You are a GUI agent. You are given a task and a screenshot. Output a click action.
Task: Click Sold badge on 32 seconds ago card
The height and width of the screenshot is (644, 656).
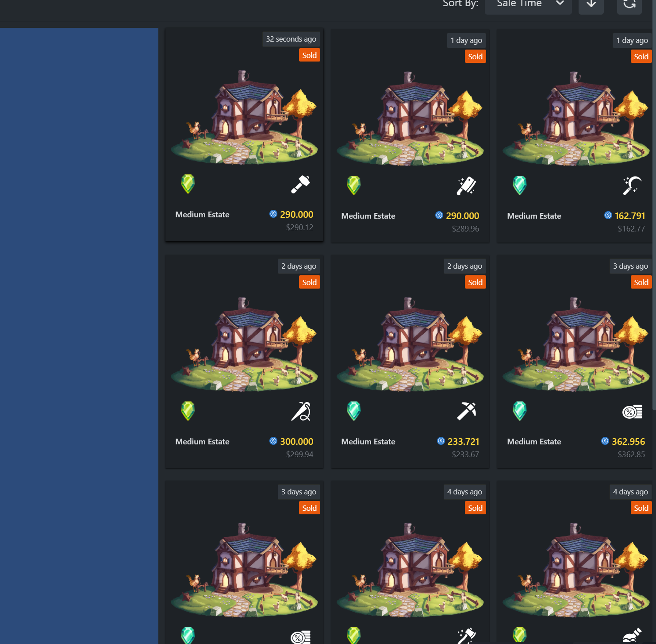coord(310,55)
